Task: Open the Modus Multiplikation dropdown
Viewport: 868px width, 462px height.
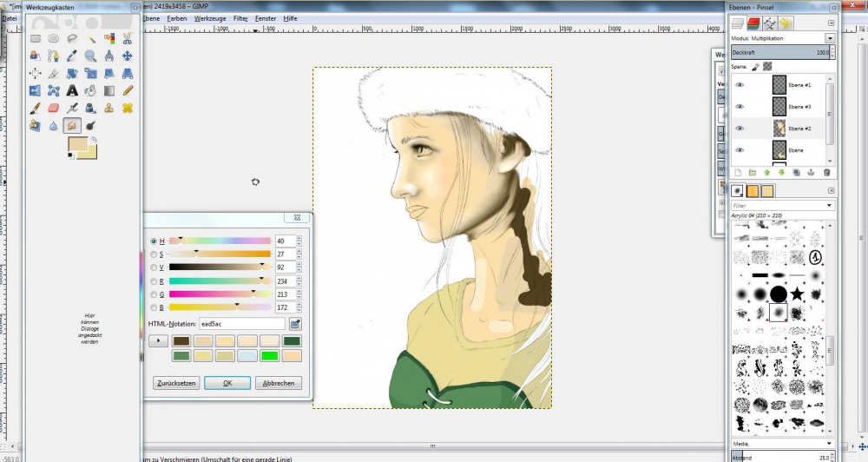Action: click(829, 38)
